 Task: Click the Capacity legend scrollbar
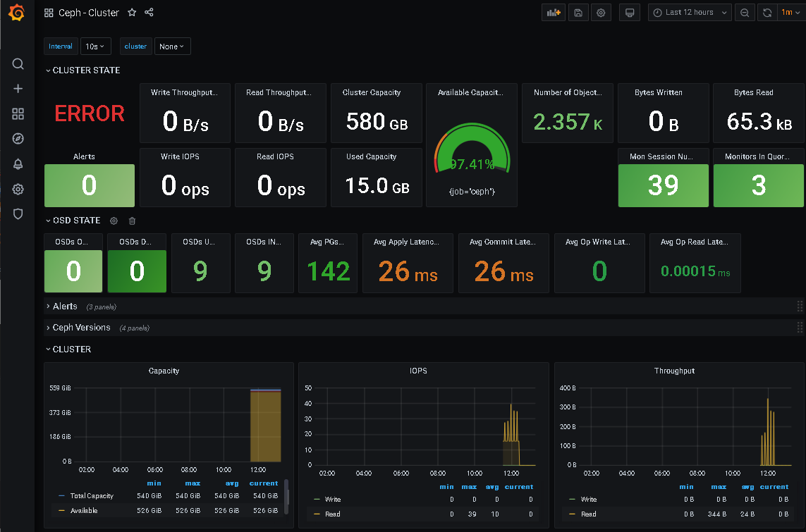tap(286, 496)
